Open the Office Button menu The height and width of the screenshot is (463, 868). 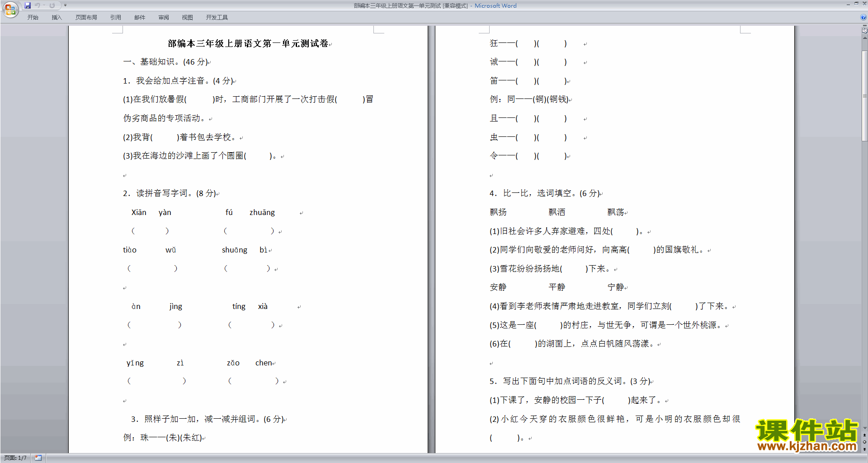10,9
